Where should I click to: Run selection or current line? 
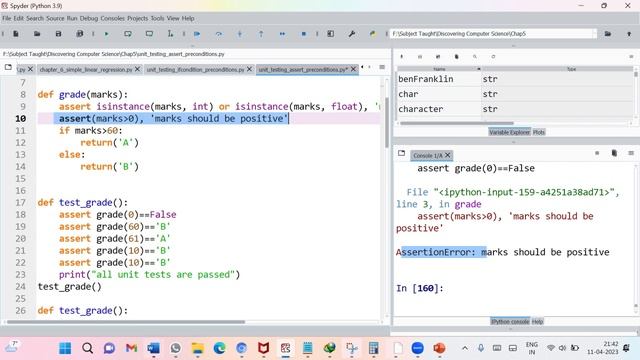(170, 34)
